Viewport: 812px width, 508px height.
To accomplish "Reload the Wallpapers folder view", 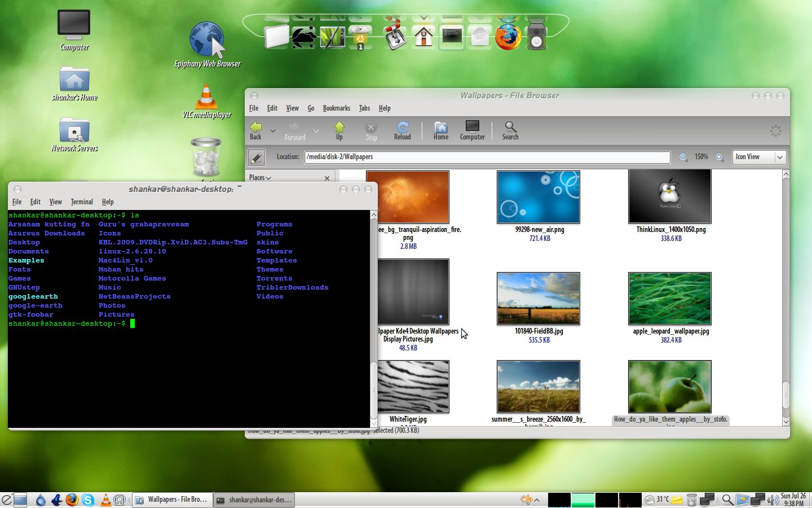I will tap(402, 130).
